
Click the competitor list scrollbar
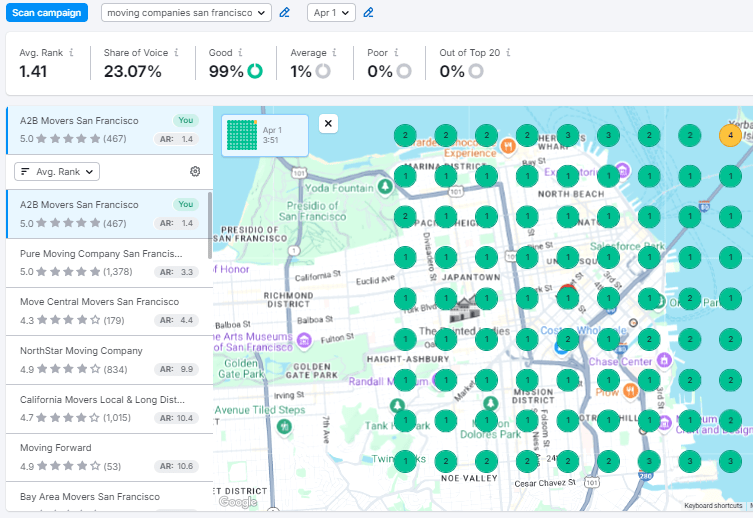click(x=210, y=225)
